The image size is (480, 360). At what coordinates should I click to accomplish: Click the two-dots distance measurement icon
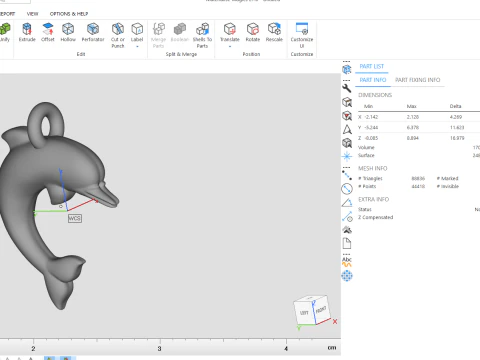pos(347,175)
